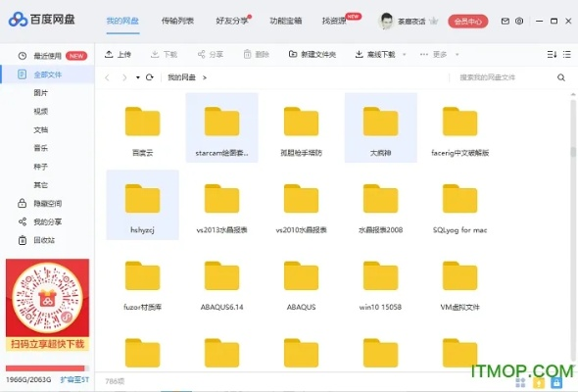Filter by 音乐 music

[x=40, y=148]
